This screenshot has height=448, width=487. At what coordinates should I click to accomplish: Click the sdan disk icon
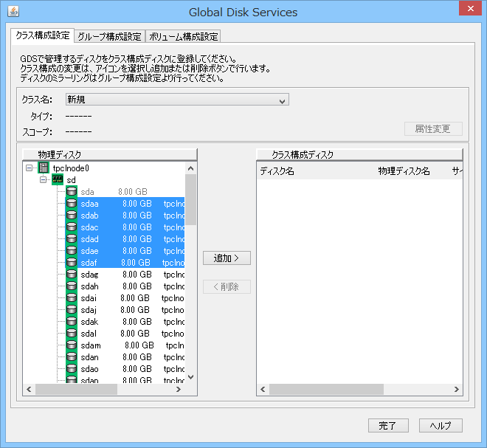[x=72, y=356]
